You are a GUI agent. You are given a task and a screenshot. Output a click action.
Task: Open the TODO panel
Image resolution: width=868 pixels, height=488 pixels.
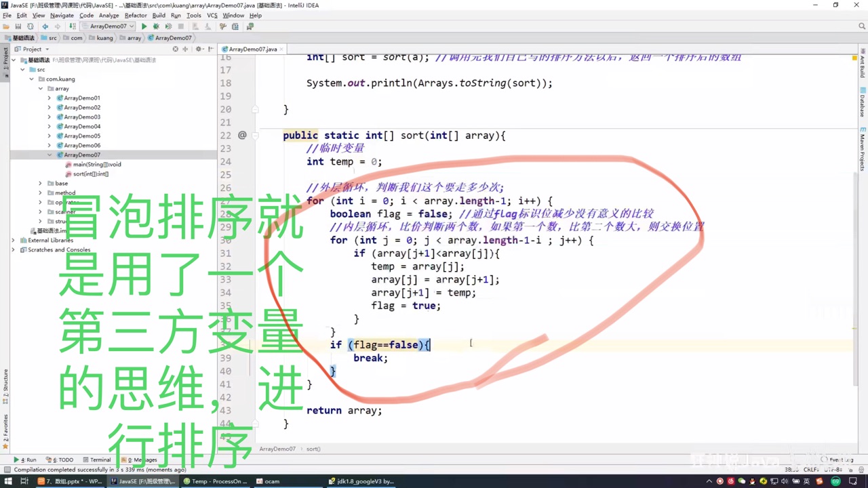click(x=61, y=460)
